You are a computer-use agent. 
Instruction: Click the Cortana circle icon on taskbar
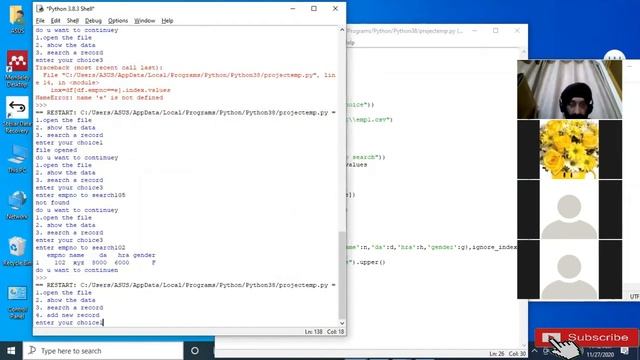tap(195, 351)
